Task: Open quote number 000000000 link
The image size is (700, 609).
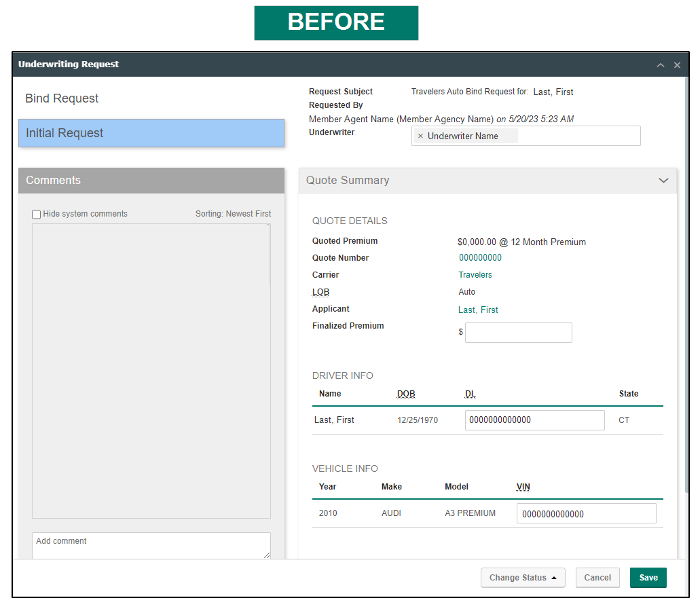Action: pos(480,258)
